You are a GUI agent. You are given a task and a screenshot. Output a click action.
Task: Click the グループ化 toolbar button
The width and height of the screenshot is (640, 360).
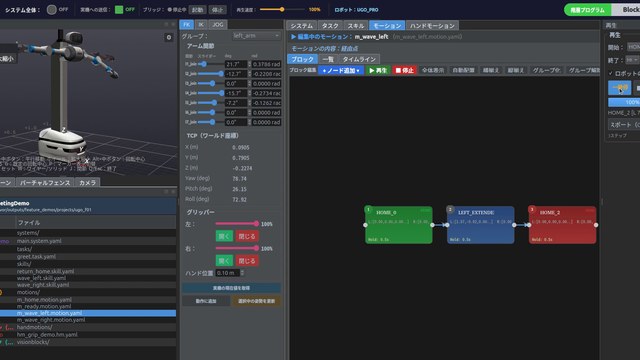(546, 70)
